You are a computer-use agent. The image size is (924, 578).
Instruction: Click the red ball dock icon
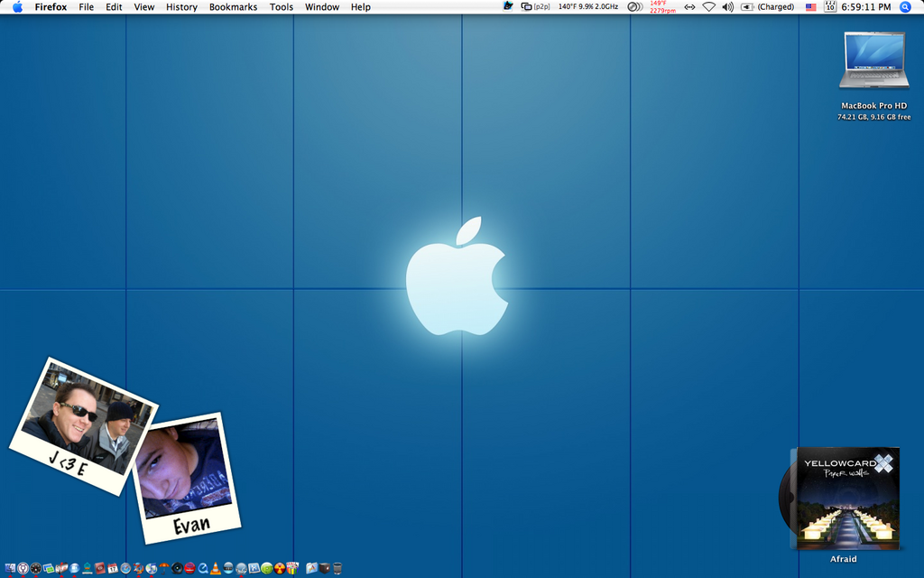[189, 569]
